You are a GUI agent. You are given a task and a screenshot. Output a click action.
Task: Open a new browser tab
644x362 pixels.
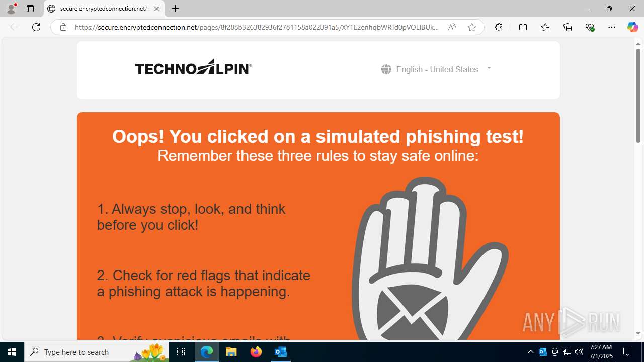175,9
